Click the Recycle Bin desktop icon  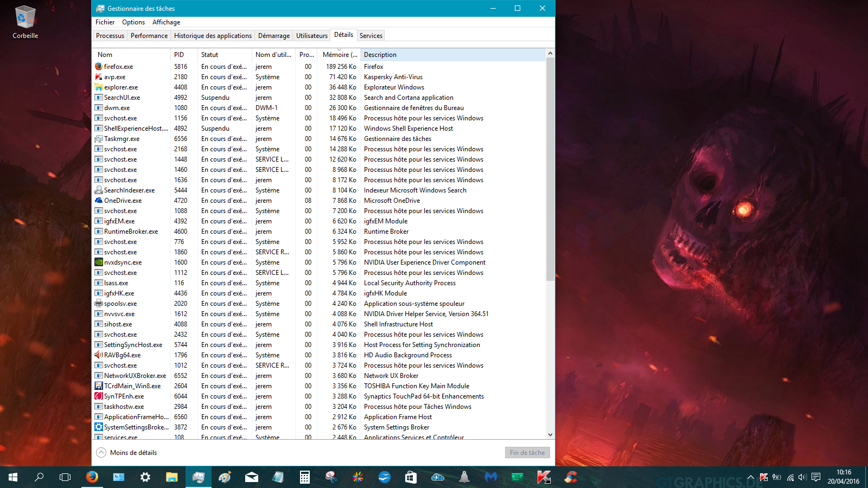[x=25, y=23]
